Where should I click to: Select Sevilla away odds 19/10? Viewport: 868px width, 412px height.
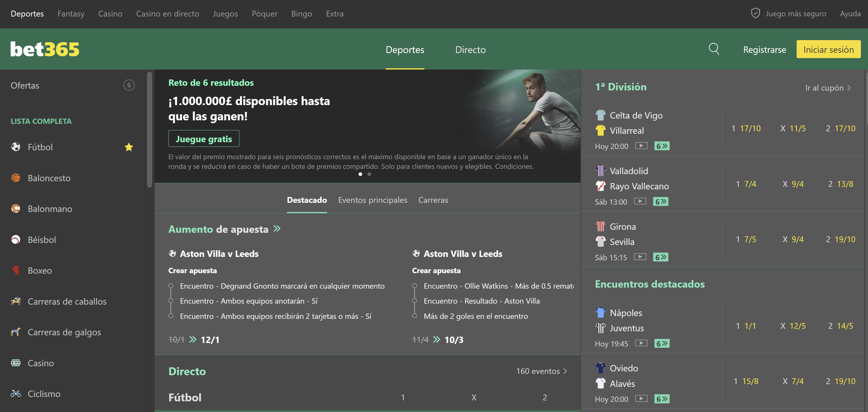click(x=840, y=239)
